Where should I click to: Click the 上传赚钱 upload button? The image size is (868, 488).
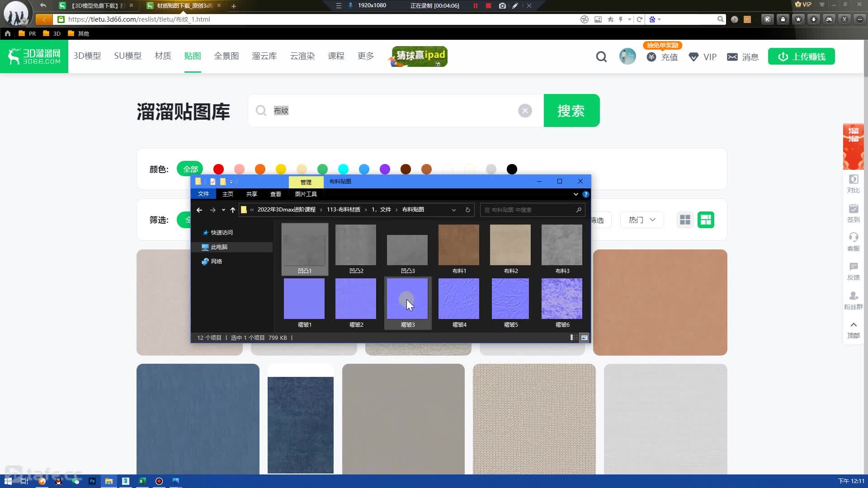coord(802,56)
